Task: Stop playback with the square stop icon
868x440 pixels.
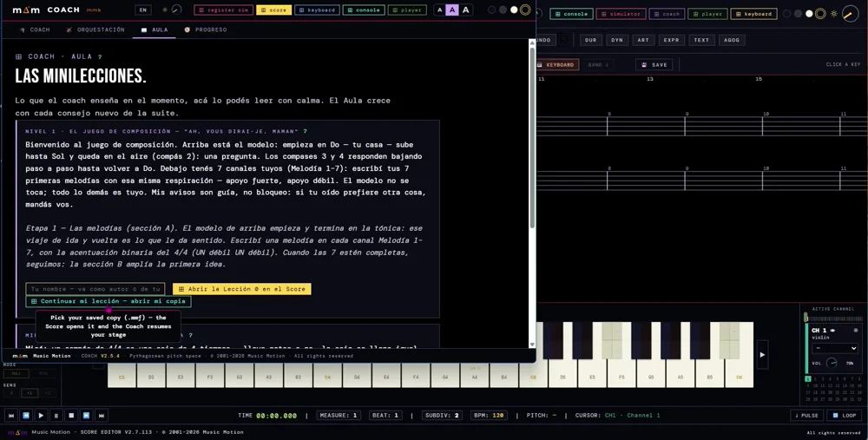Action: point(71,415)
